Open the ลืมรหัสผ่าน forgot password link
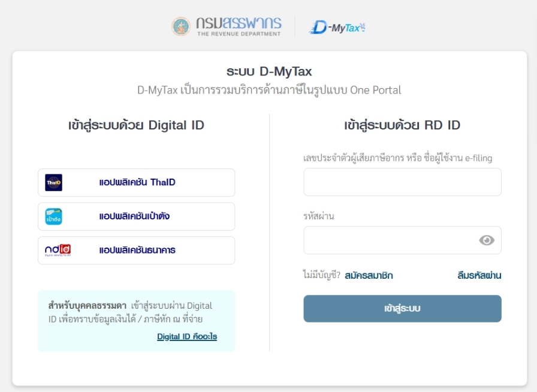 coord(479,276)
